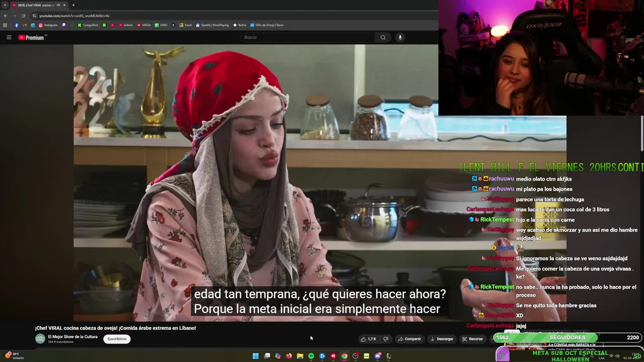Open Tumblr bookmark icon

(x=173, y=25)
